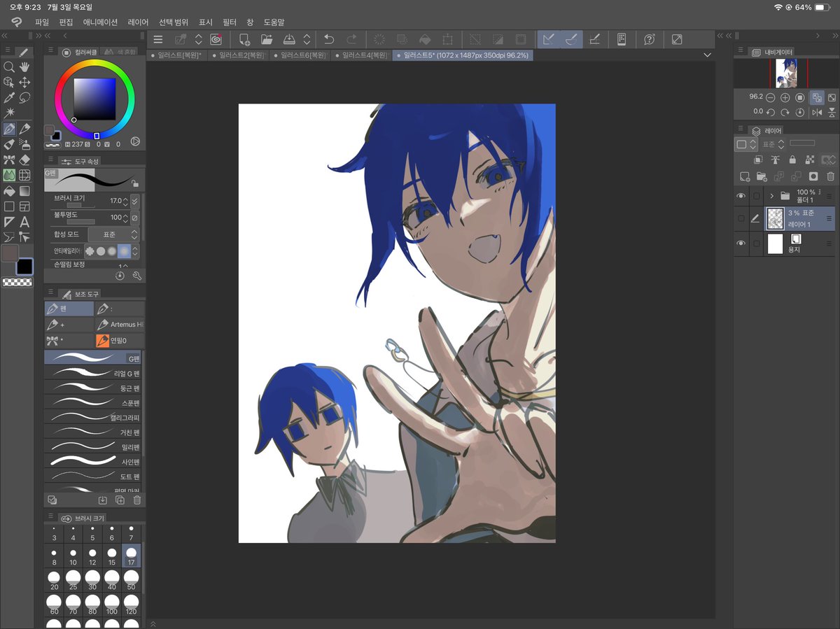Screen dimensions: 840x629
Task: Click the Redo arrow in command bar
Action: pos(352,40)
